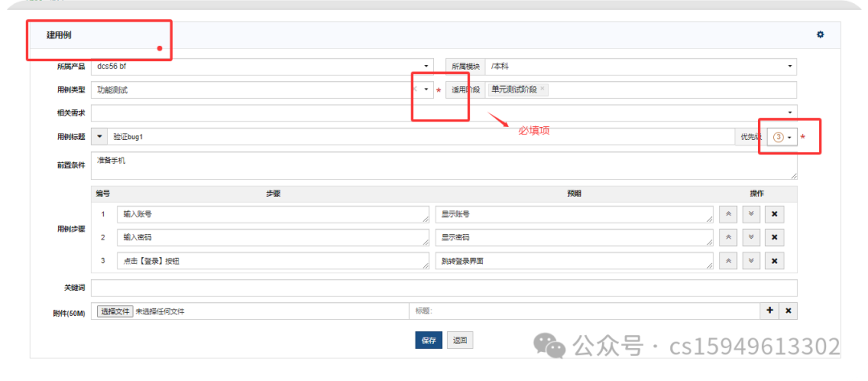Click the 保存 button
Screen dimensions: 868x381
[428, 341]
